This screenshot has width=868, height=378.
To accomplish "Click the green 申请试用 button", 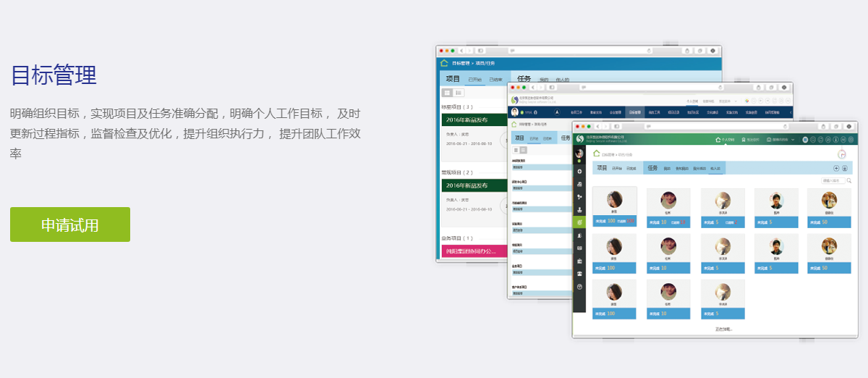I will [x=70, y=224].
